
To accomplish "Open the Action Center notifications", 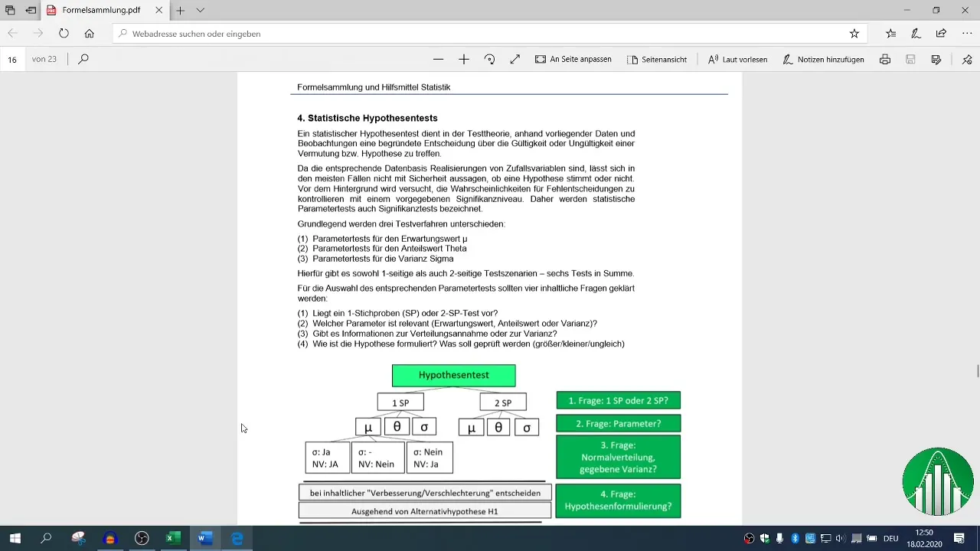I will pyautogui.click(x=959, y=538).
